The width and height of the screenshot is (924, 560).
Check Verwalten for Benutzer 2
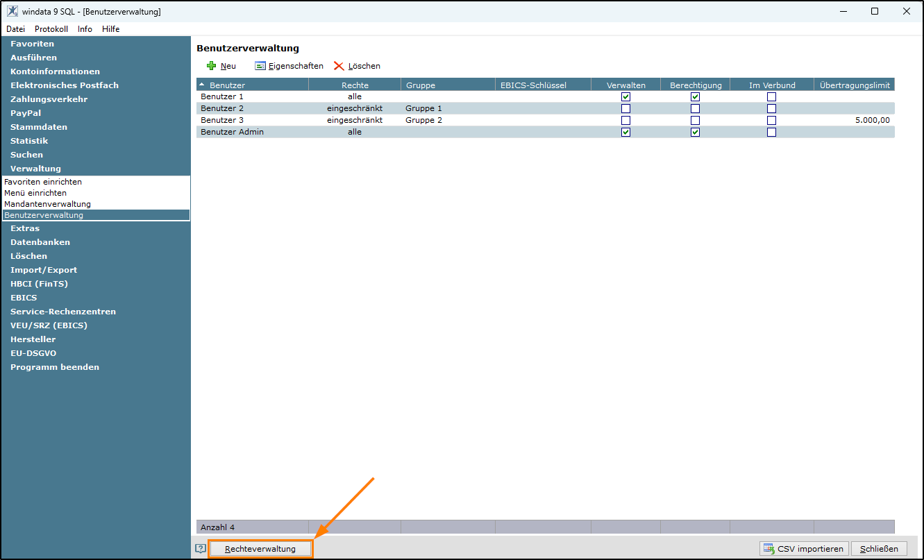point(625,109)
